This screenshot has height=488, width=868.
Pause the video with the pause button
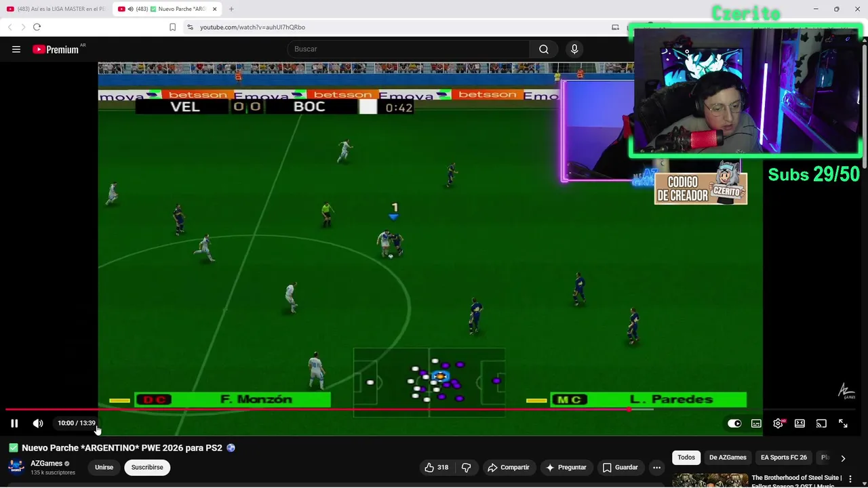point(14,423)
